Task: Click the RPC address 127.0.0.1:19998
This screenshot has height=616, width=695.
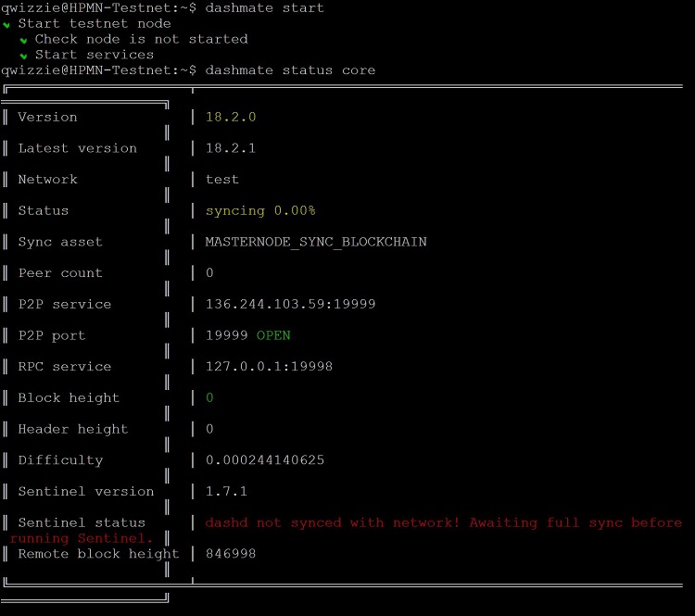Action: point(269,367)
